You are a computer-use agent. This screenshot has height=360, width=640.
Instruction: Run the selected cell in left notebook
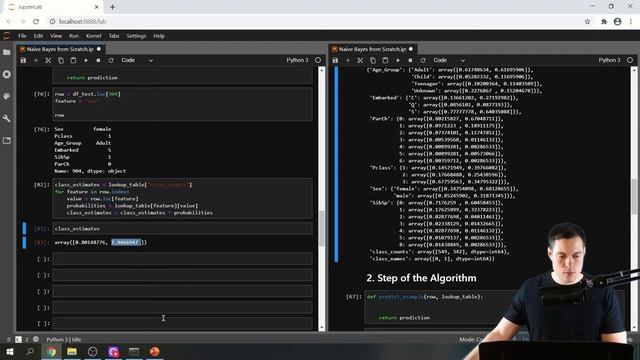click(x=86, y=60)
